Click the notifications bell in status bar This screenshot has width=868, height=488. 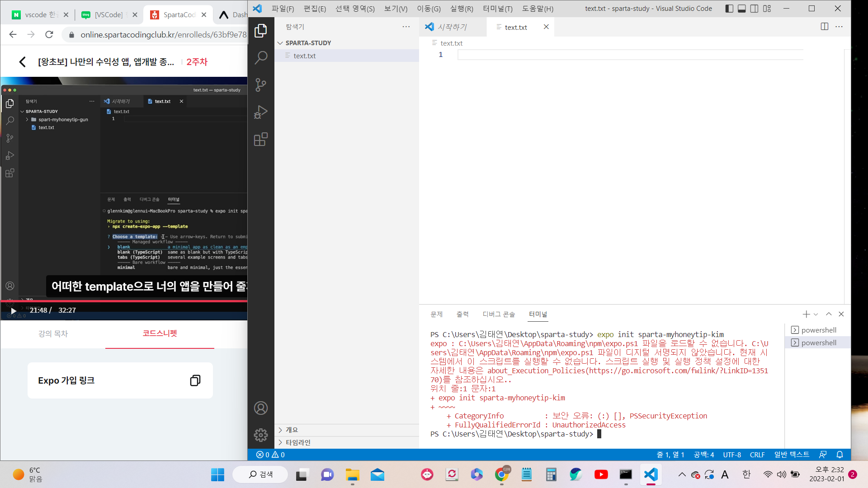point(840,455)
